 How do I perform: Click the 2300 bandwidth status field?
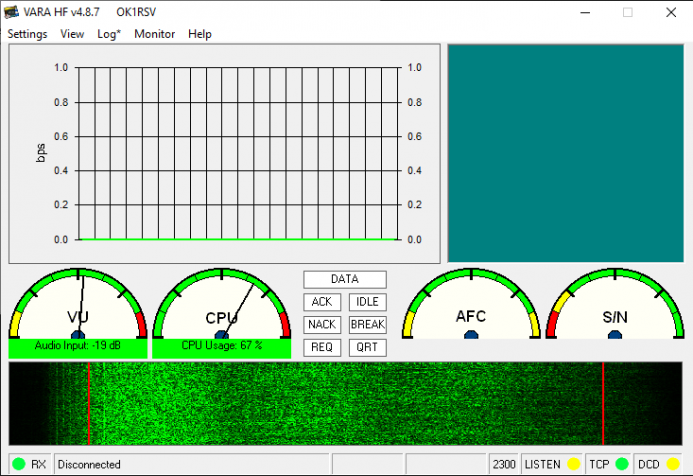pyautogui.click(x=504, y=465)
